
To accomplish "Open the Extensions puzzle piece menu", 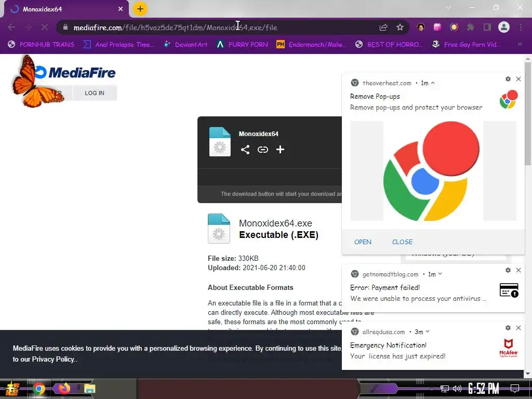I will coord(471,27).
